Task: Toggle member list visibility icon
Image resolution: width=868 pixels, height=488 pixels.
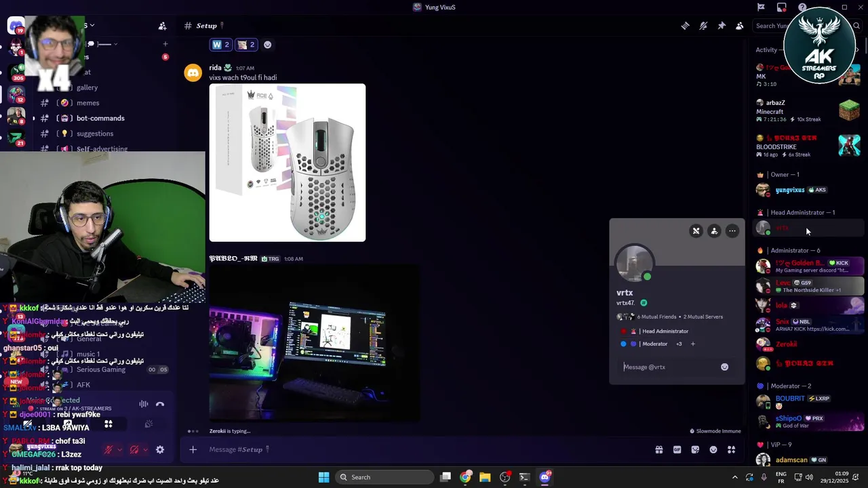Action: point(740,26)
